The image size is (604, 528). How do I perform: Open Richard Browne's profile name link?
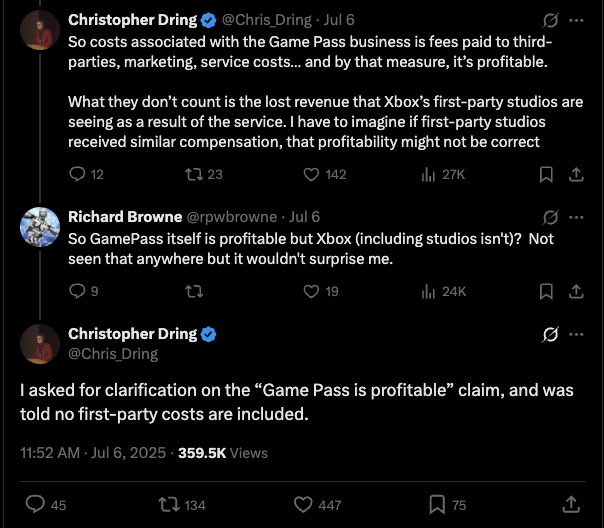pyautogui.click(x=122, y=217)
